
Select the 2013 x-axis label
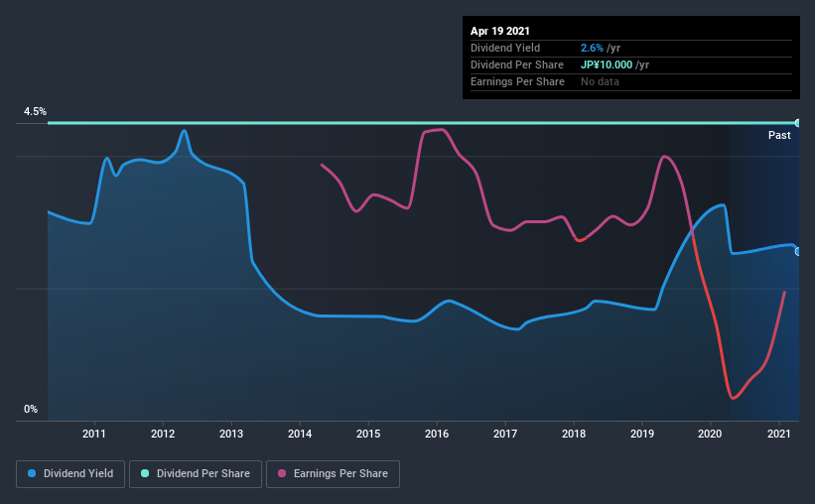click(231, 434)
